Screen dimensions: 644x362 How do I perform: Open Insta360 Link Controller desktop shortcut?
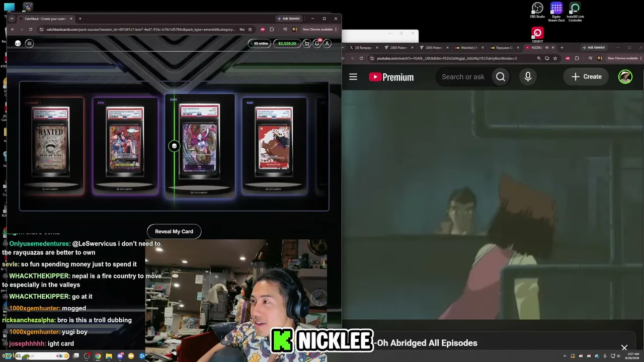coord(575,12)
